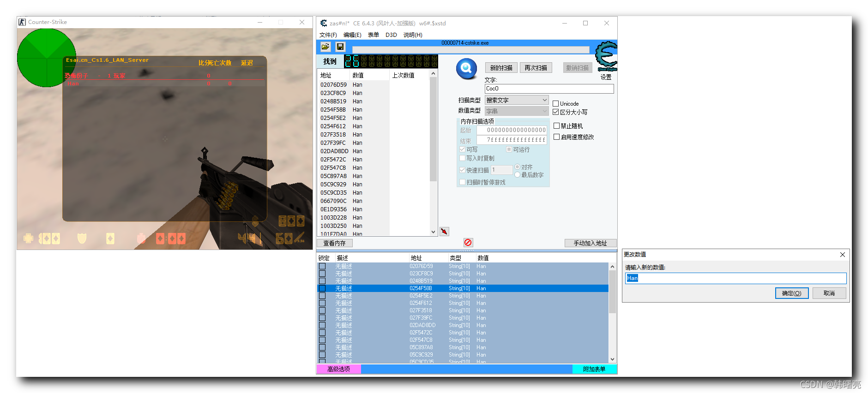Toggle the writable checkbox
Viewport: 868px width, 393px height.
click(x=462, y=149)
